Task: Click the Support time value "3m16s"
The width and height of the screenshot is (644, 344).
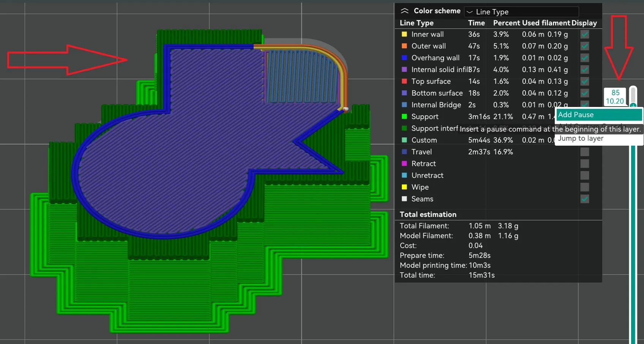Action: click(x=479, y=116)
